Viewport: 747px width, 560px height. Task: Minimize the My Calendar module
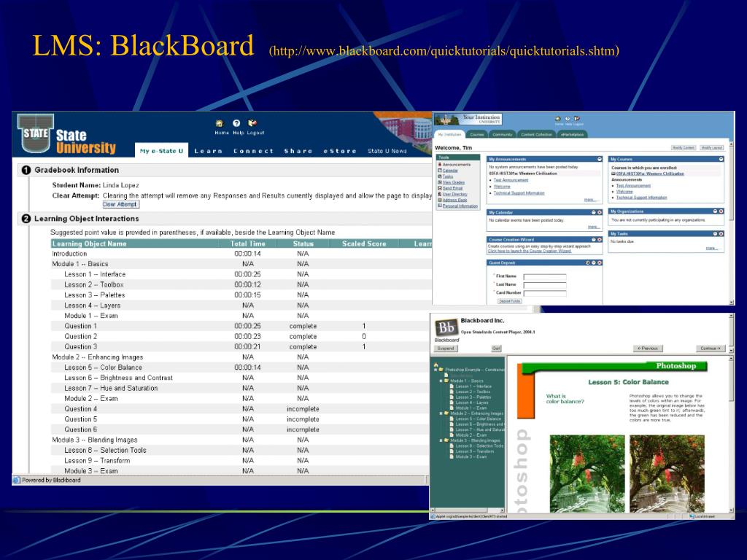594,212
